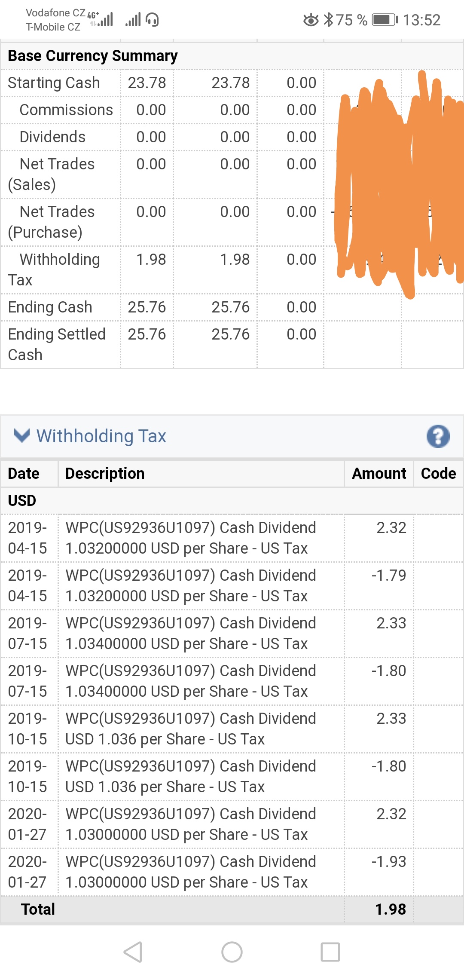Tap the battery indicator icon
Image resolution: width=464 pixels, height=980 pixels.
click(x=385, y=20)
